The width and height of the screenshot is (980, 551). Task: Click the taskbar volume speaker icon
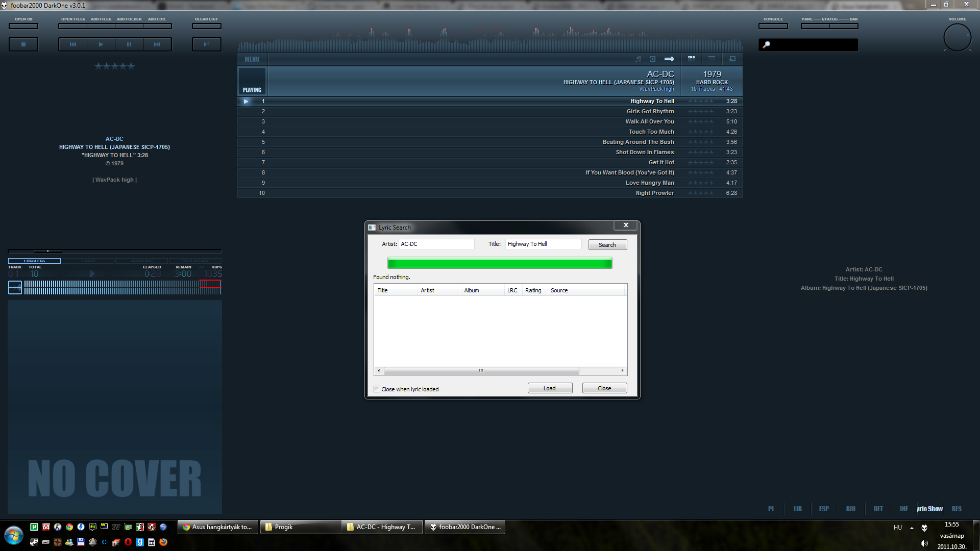[924, 543]
